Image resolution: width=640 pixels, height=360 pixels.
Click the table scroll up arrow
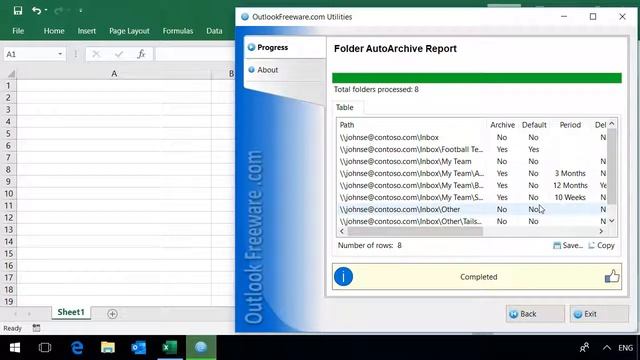[611, 124]
